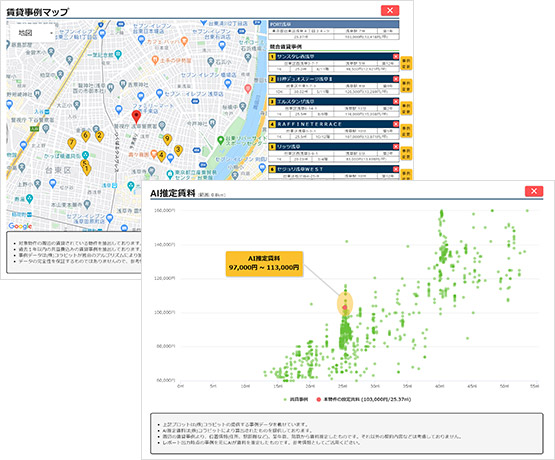Select yellow map marker number 4
The height and width of the screenshot is (460, 555).
pyautogui.click(x=161, y=156)
